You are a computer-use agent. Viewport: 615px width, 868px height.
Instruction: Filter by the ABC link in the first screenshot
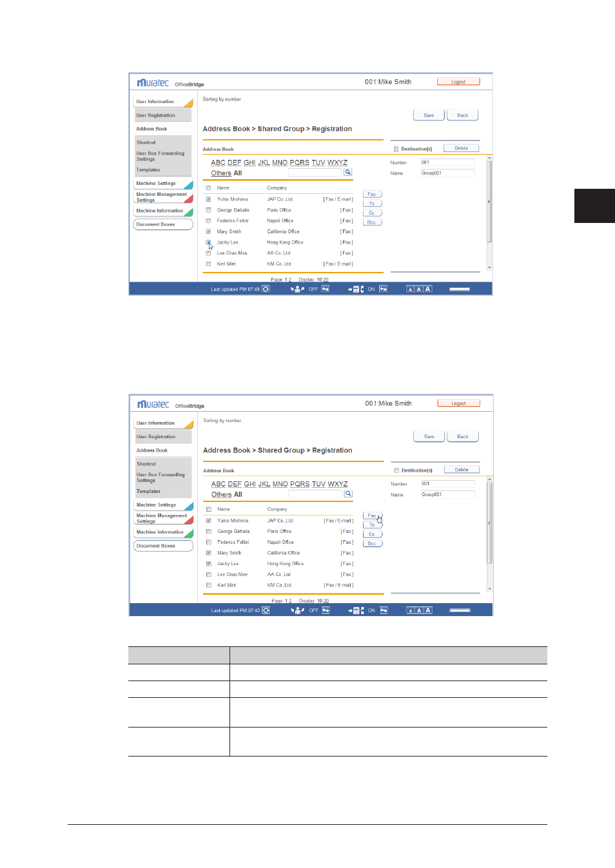click(x=218, y=162)
